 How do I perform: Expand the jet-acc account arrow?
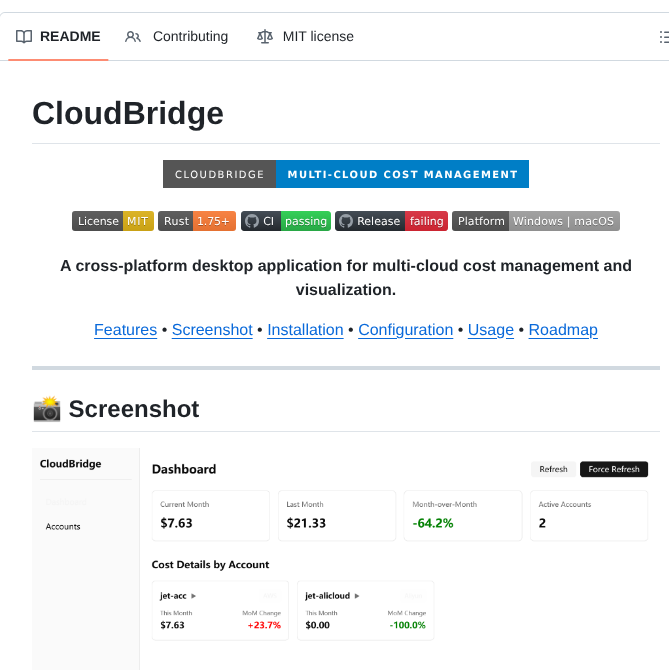point(194,596)
